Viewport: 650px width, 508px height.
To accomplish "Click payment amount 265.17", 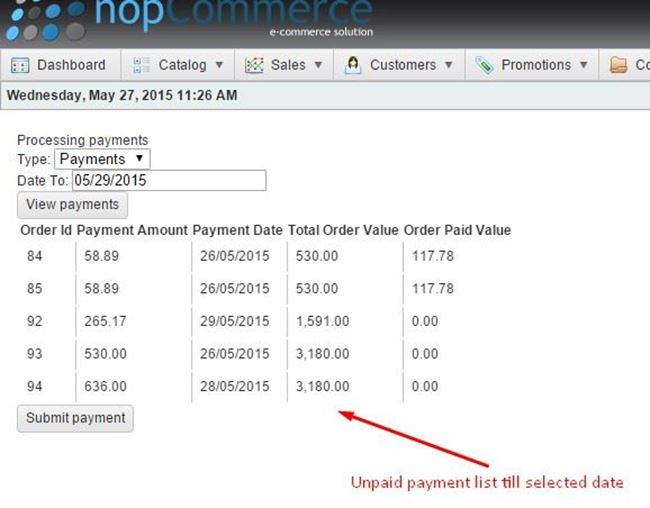I will 105,321.
